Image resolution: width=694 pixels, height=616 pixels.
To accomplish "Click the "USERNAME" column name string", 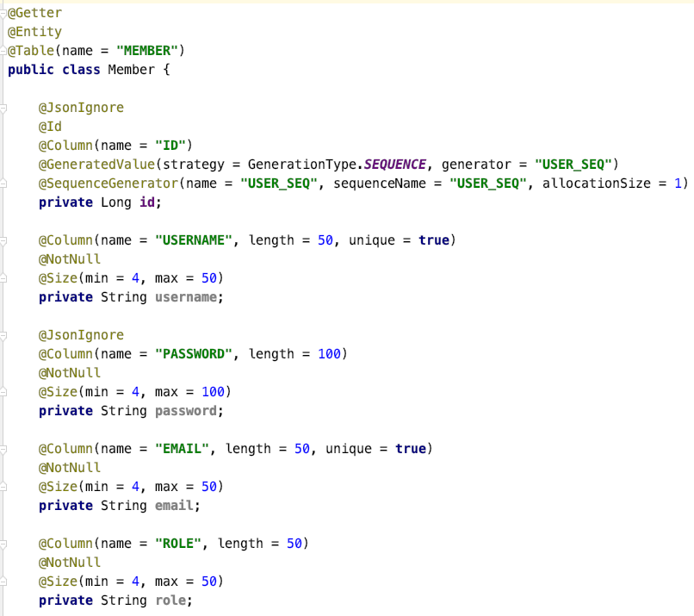I will pos(194,240).
